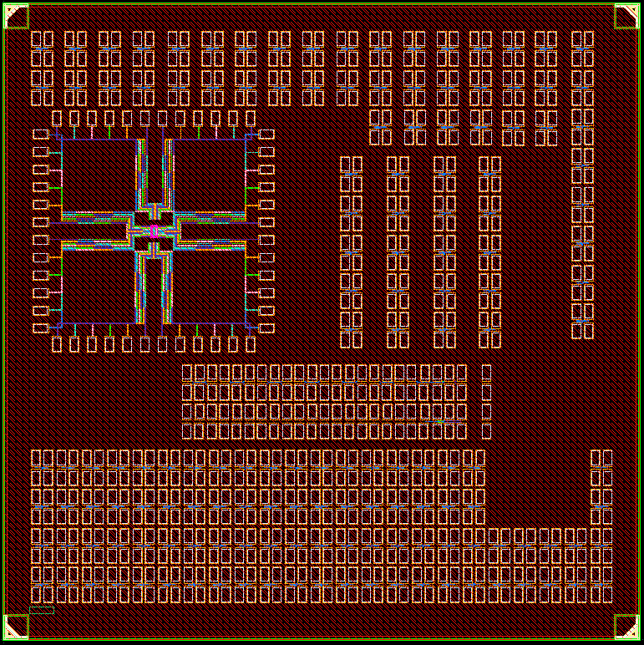Select the magenta cell at the macro center
This screenshot has width=644, height=645.
155,231
